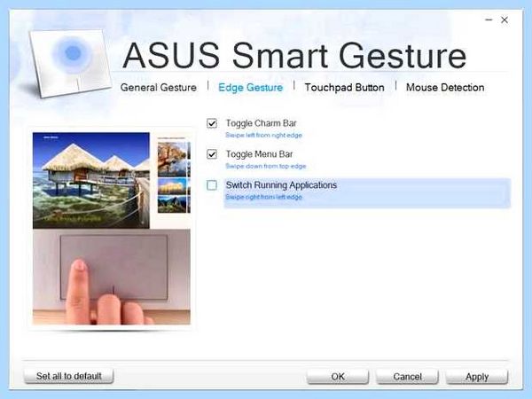This screenshot has width=532, height=399.
Task: Click the touchpad logo icon beside the title
Action: coord(70,63)
